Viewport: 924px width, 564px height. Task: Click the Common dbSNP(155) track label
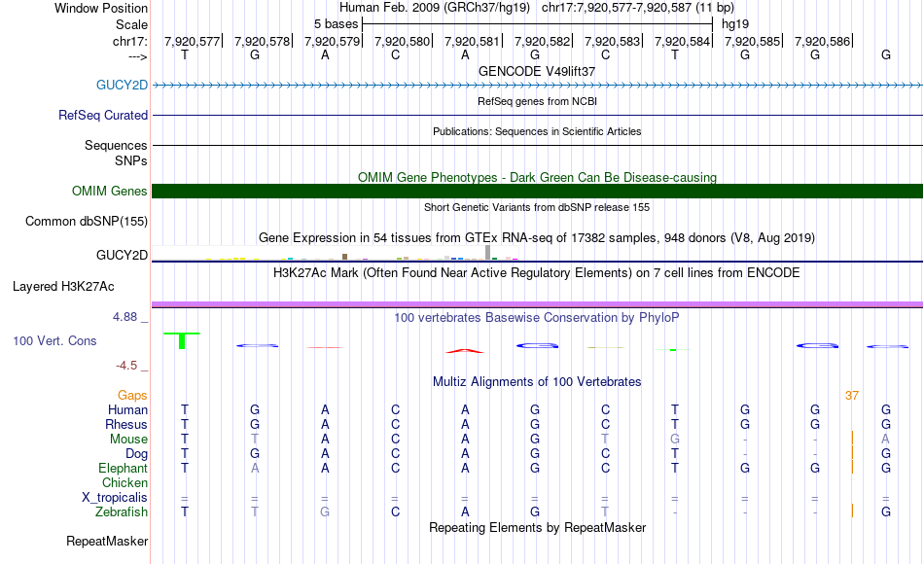tap(86, 221)
